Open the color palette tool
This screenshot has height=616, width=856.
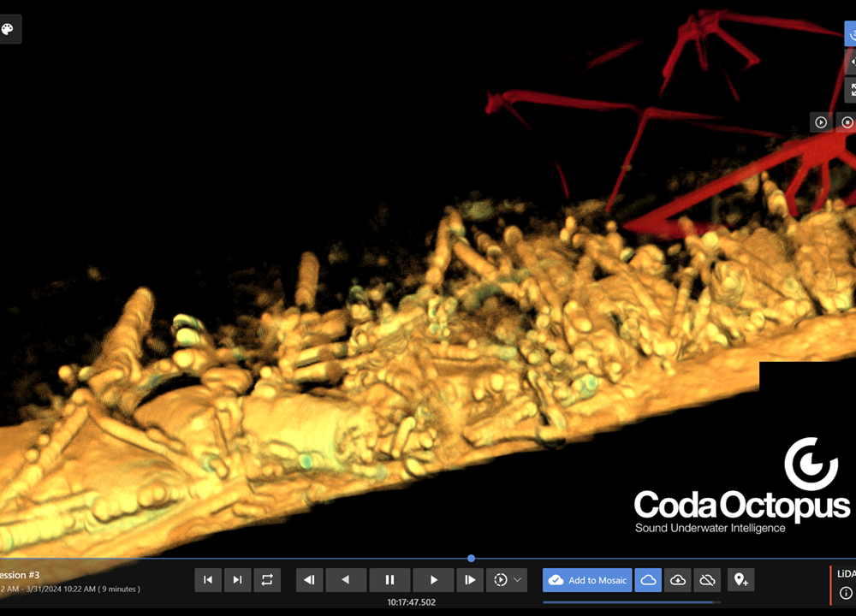(9, 28)
